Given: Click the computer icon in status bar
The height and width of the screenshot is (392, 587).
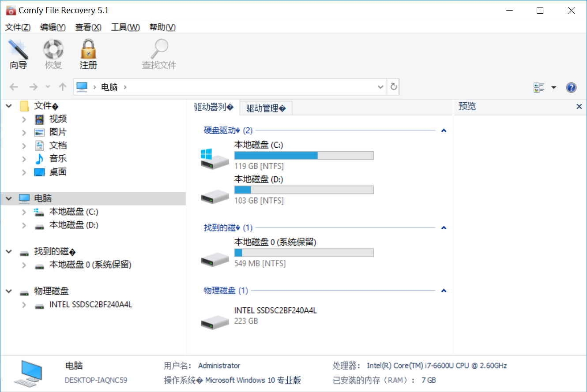Looking at the screenshot, I should click(28, 373).
